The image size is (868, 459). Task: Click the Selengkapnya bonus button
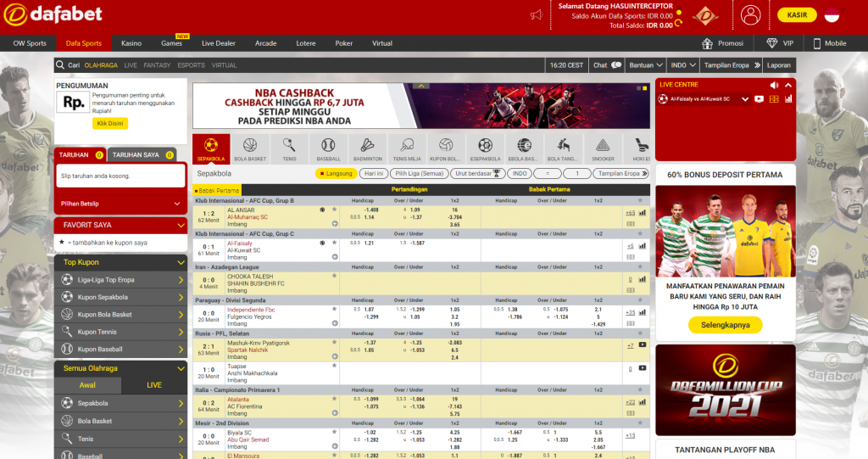[x=726, y=325]
